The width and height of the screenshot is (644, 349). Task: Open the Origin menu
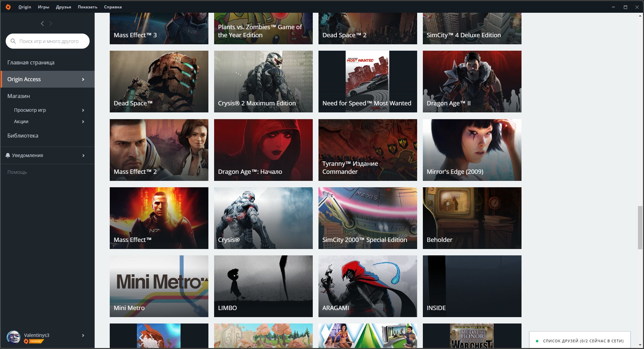click(x=25, y=7)
